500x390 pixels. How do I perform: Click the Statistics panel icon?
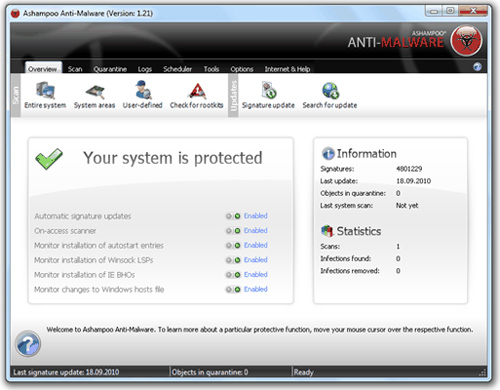click(327, 231)
